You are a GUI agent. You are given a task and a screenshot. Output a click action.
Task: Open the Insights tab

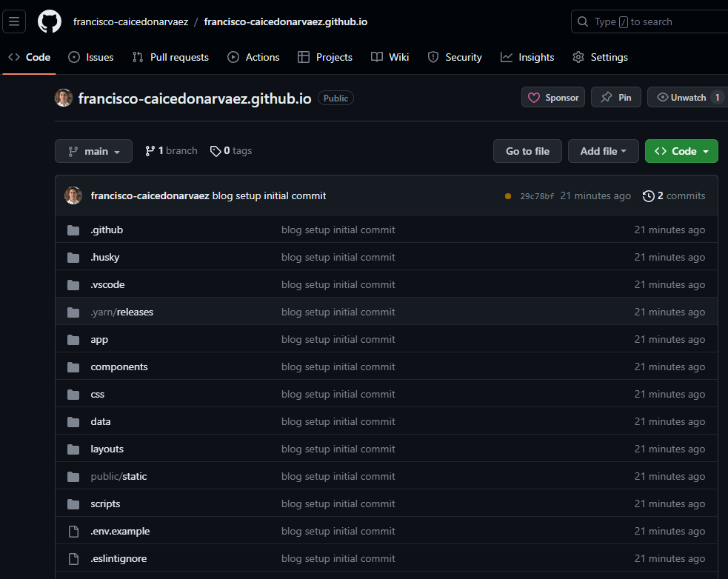527,57
